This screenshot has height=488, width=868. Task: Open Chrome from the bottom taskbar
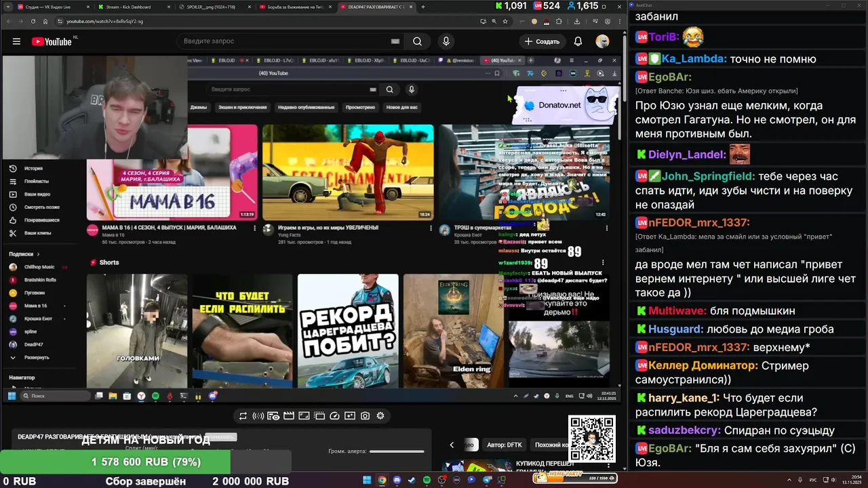click(x=382, y=480)
